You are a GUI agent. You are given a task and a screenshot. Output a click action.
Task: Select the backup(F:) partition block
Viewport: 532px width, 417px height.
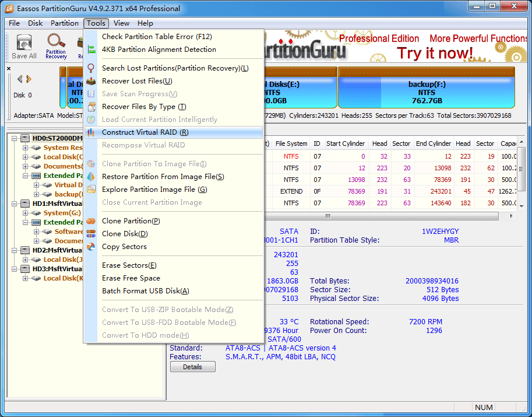(x=427, y=87)
